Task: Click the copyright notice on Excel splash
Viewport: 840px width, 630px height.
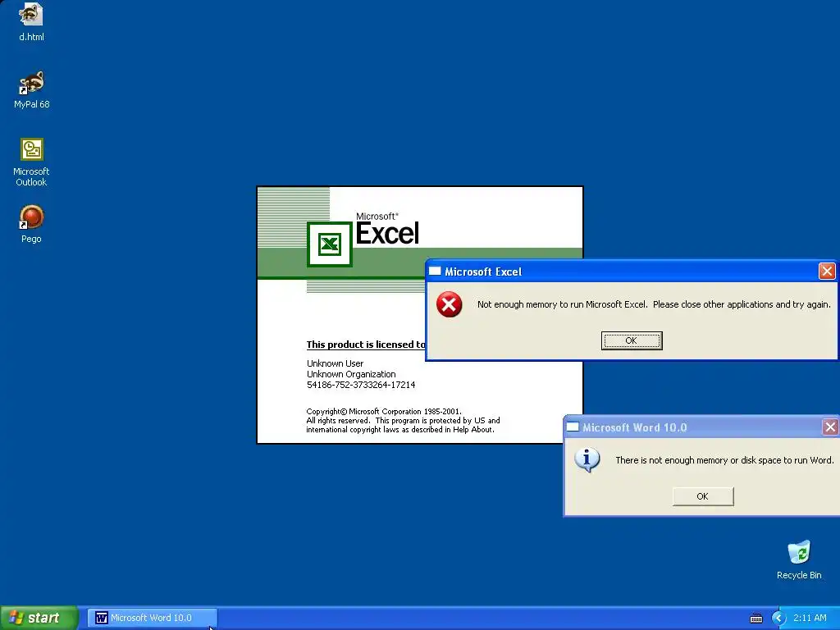Action: click(403, 421)
